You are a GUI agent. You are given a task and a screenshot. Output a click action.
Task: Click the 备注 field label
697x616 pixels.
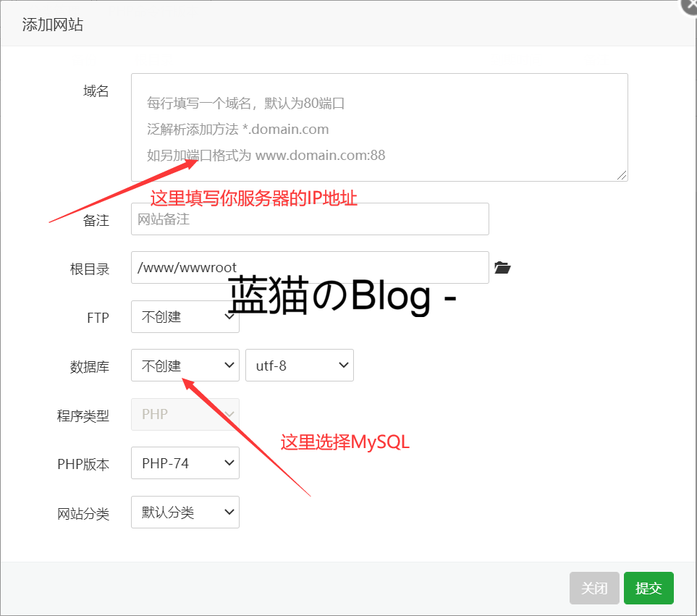tap(96, 221)
